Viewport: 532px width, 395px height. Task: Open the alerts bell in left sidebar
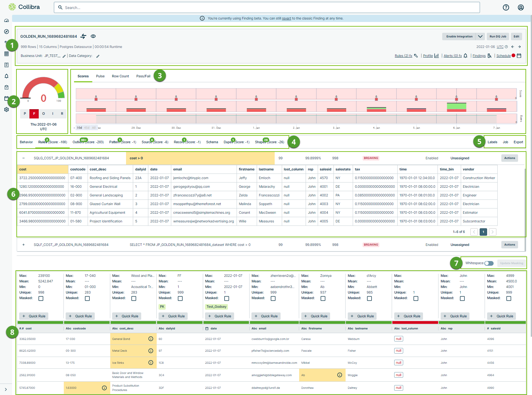(x=6, y=76)
